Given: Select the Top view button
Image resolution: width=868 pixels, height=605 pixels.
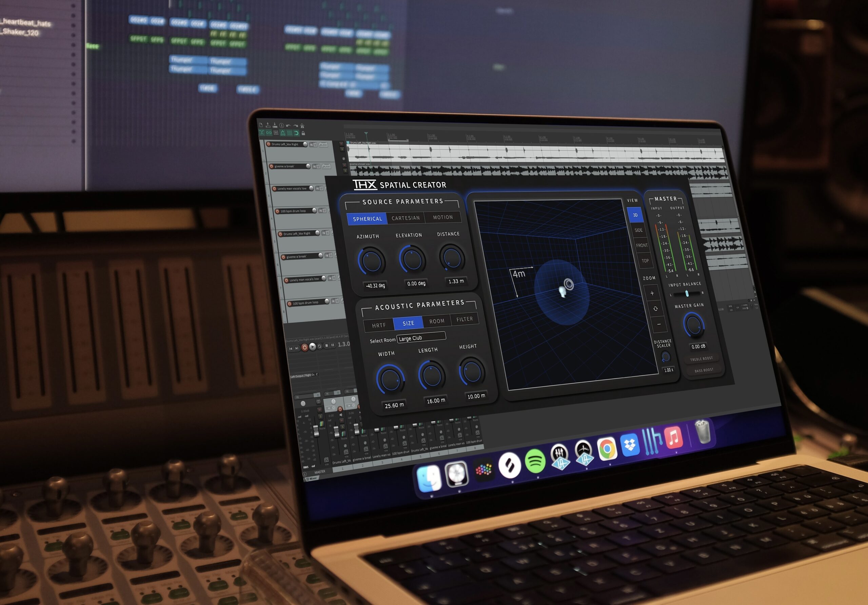Looking at the screenshot, I should coord(645,260).
